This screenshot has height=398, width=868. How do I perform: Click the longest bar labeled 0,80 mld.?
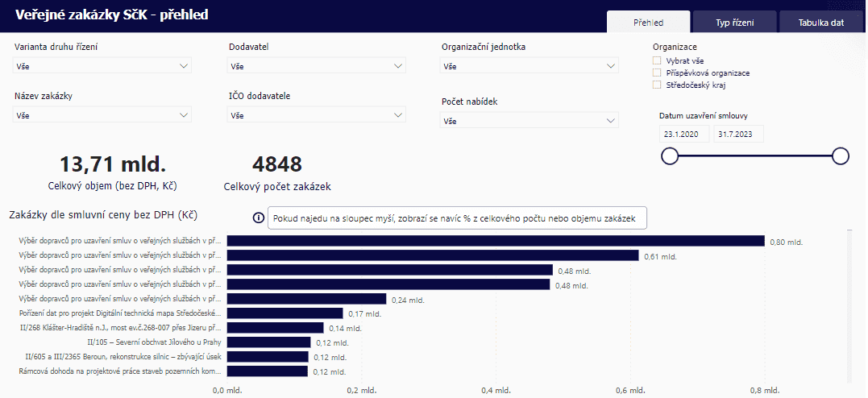click(x=495, y=241)
